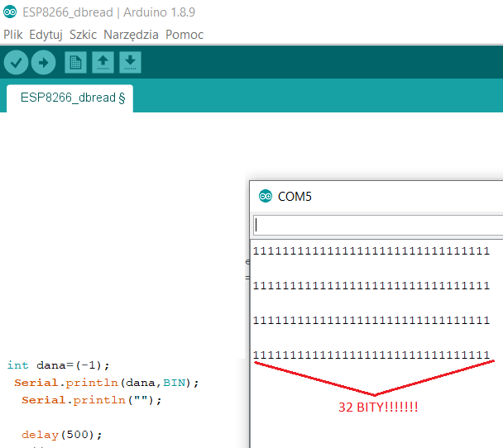
Task: Click the Arduino logo in title bar
Action: [10, 12]
